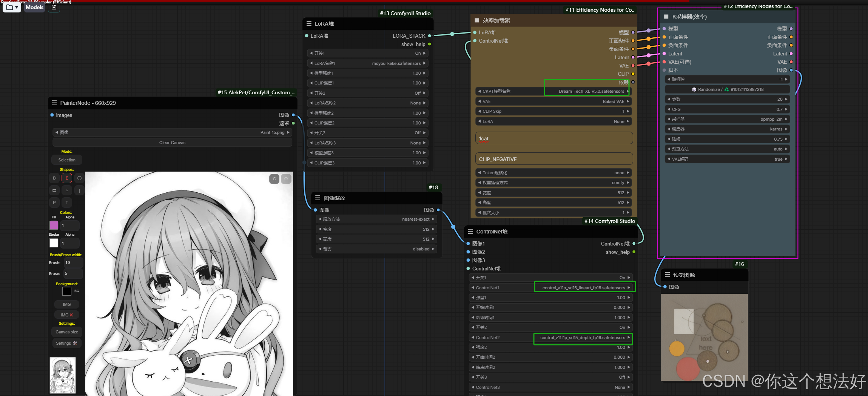The height and width of the screenshot is (396, 868).
Task: Click the Randomize seed button
Action: coord(727,89)
